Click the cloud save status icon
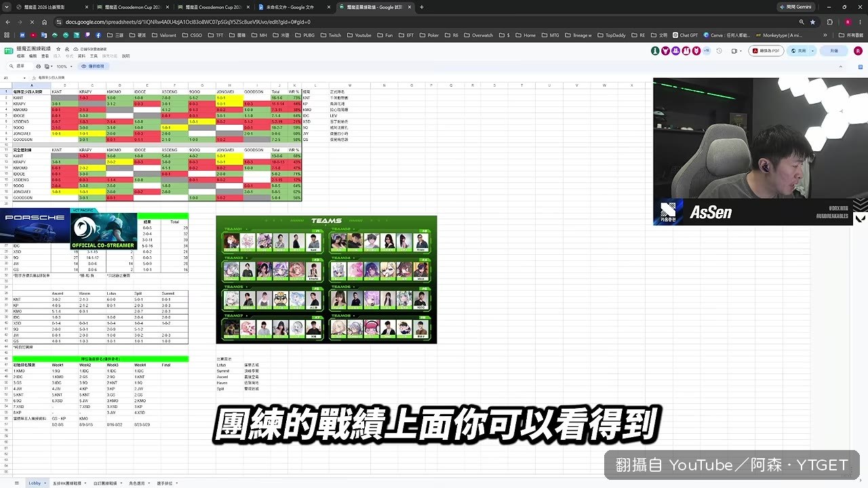The height and width of the screenshot is (488, 868). click(75, 49)
